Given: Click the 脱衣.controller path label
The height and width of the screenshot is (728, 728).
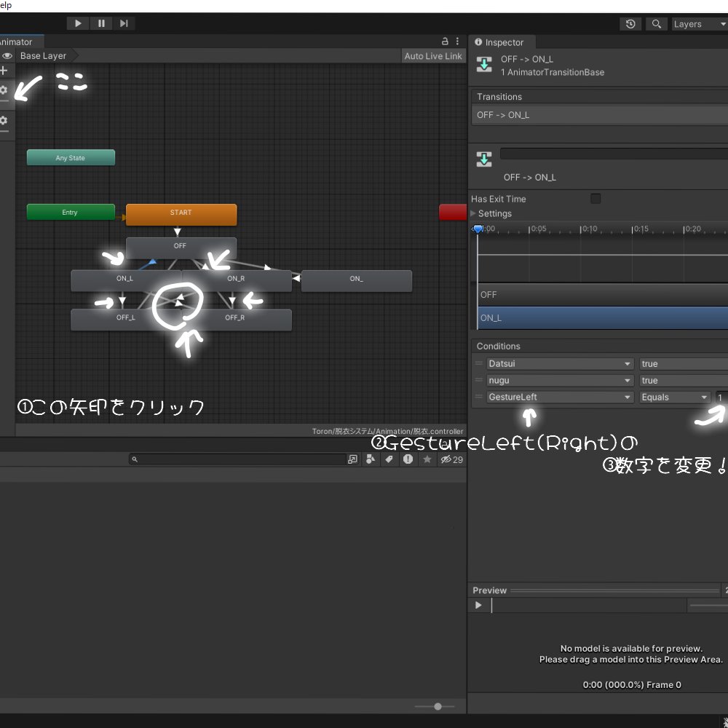Looking at the screenshot, I should (x=388, y=431).
